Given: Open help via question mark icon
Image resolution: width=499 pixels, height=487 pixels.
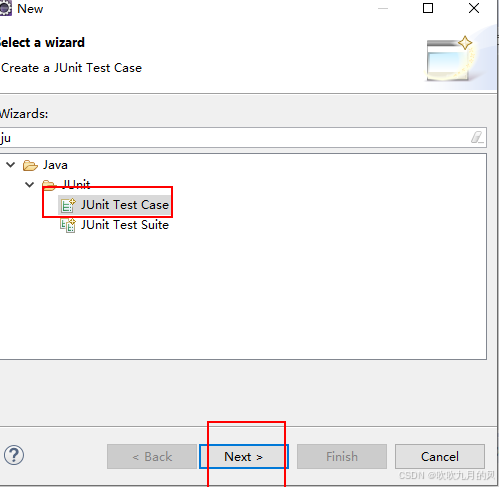Looking at the screenshot, I should pyautogui.click(x=14, y=455).
